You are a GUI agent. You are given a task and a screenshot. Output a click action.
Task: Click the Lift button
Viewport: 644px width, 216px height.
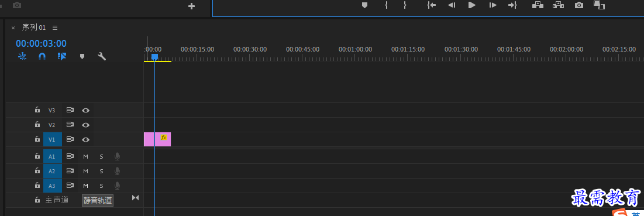(x=538, y=5)
